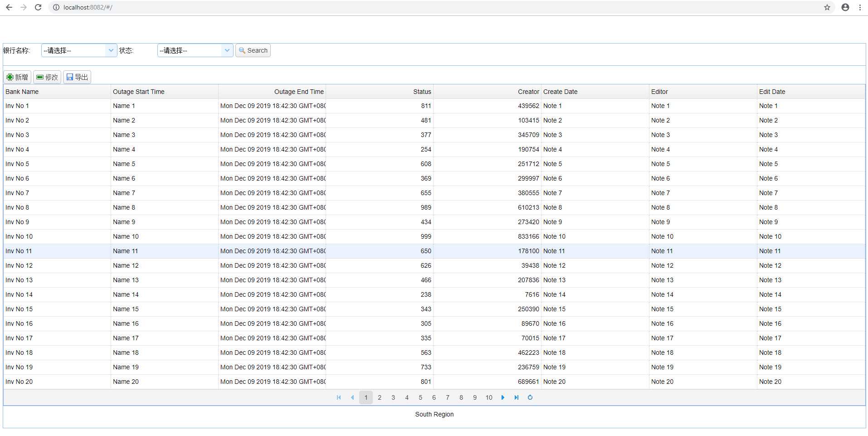Select the row 'Inv No 20'
The width and height of the screenshot is (868, 436).
[434, 382]
